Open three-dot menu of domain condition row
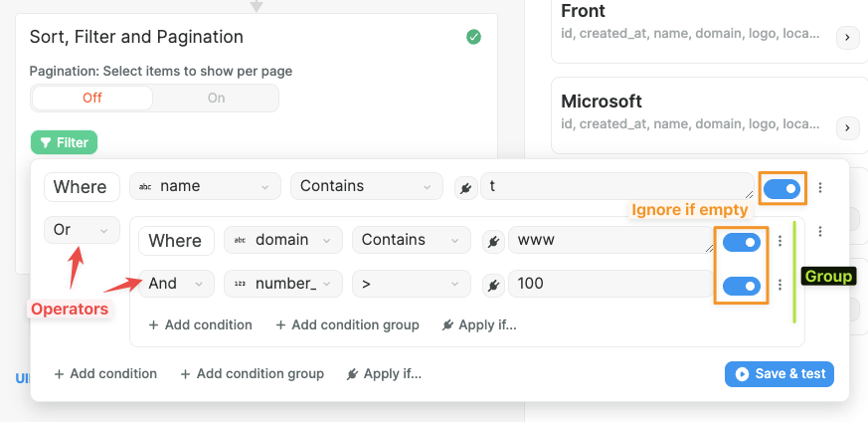 [780, 241]
